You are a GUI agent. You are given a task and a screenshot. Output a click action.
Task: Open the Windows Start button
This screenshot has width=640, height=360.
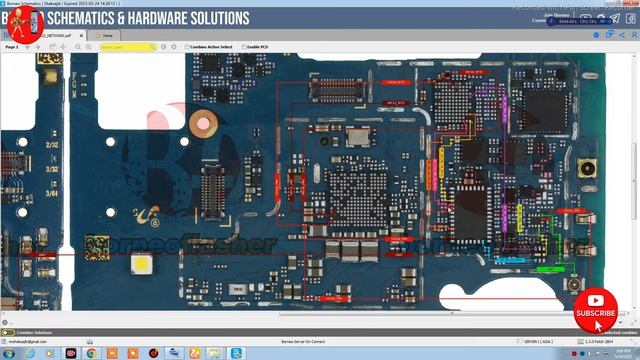[x=9, y=353]
